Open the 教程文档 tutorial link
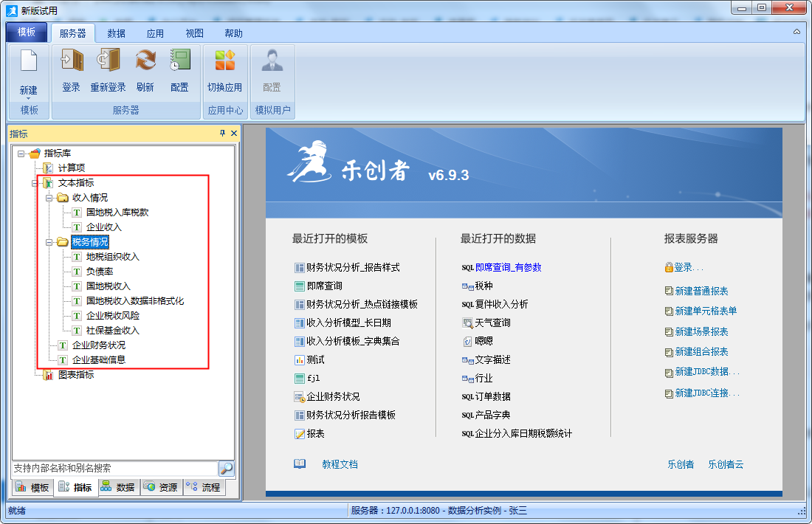Image resolution: width=812 pixels, height=524 pixels. tap(339, 464)
